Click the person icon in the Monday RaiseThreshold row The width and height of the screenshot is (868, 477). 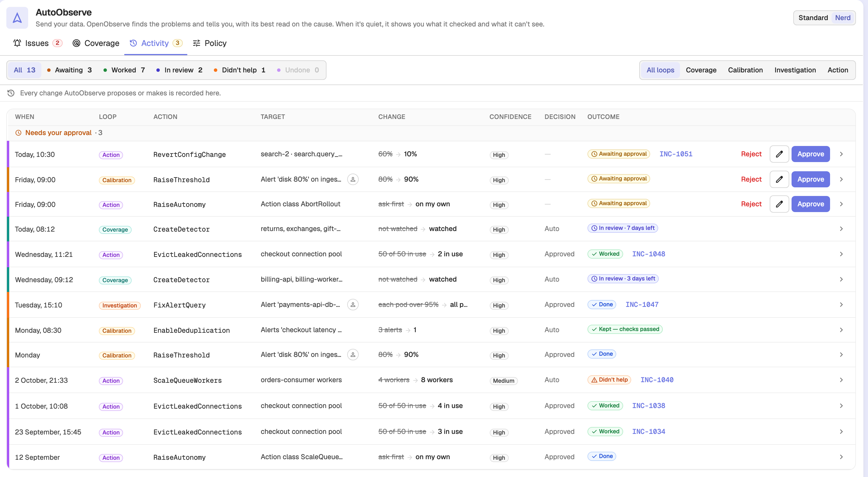point(353,354)
